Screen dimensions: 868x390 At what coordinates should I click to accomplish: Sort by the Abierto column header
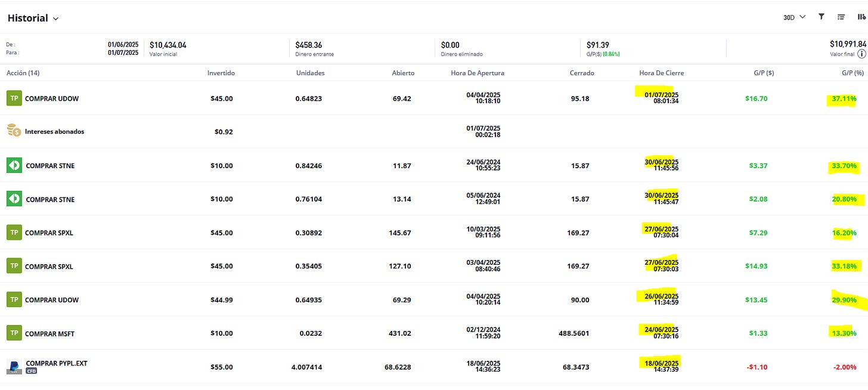tap(403, 73)
